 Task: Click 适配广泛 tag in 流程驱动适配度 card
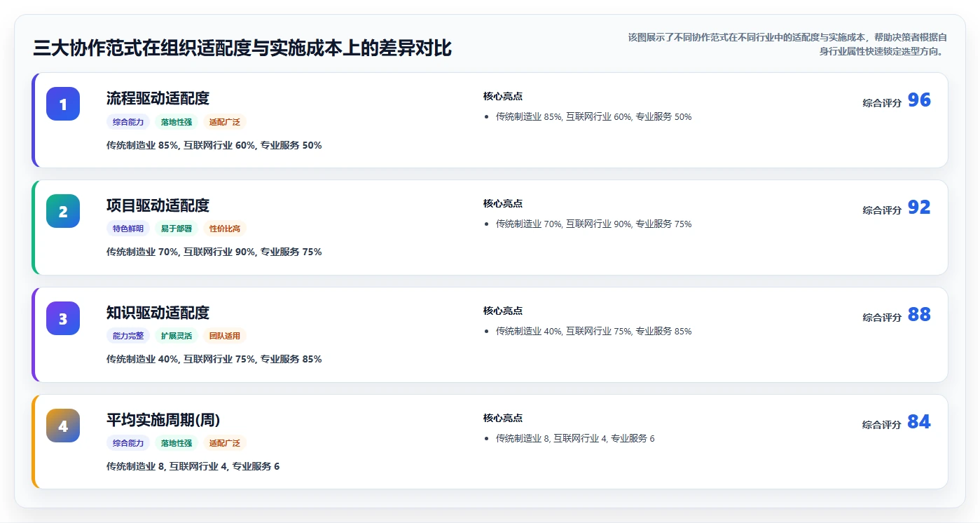225,122
